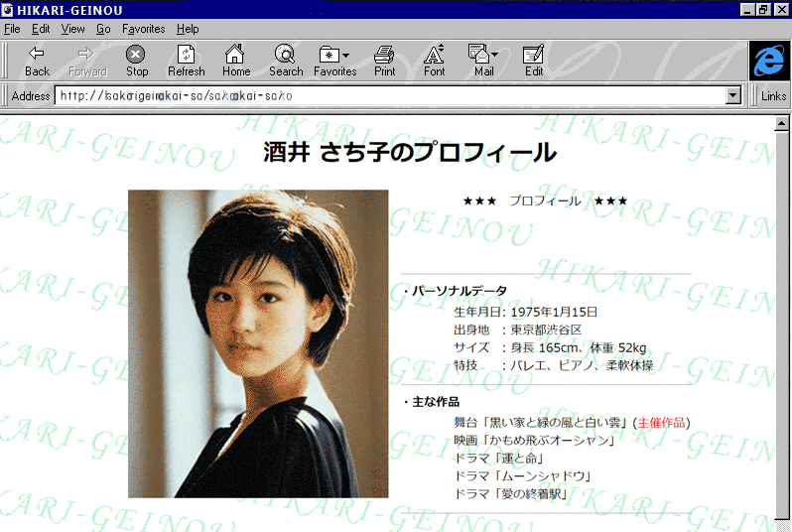Click the profile portrait photo
792x532 pixels.
258,343
